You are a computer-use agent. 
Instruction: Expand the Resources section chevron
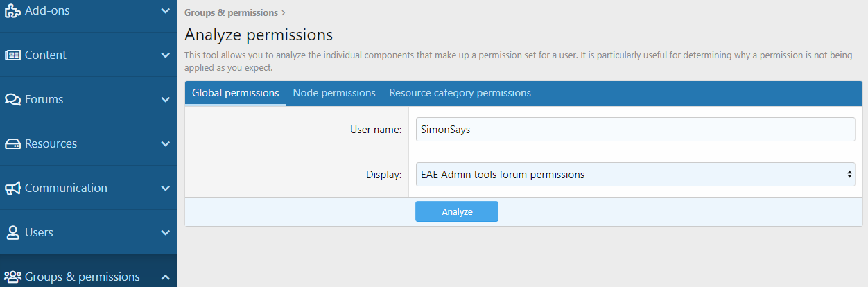[165, 144]
